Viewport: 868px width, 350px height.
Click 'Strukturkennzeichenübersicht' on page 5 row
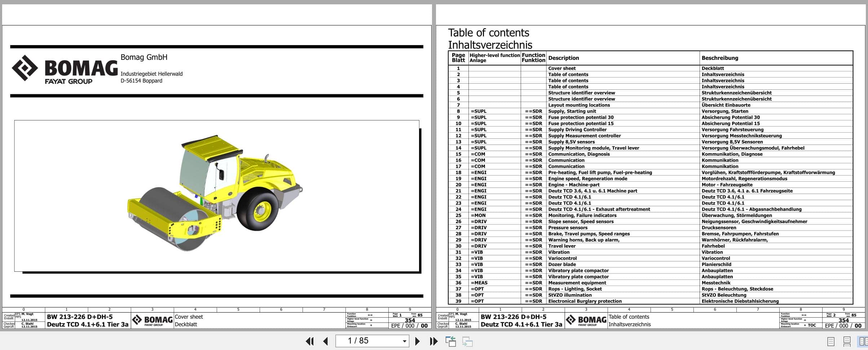click(x=736, y=93)
